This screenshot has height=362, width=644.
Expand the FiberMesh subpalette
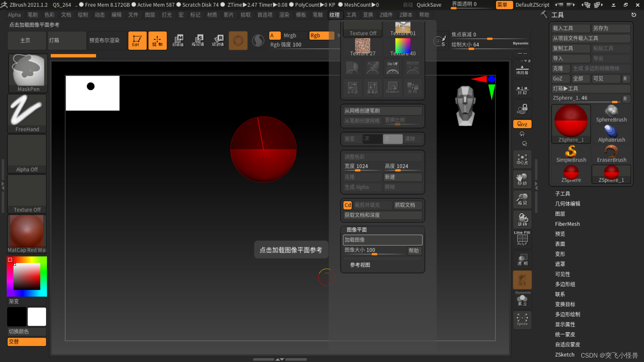[x=567, y=224]
